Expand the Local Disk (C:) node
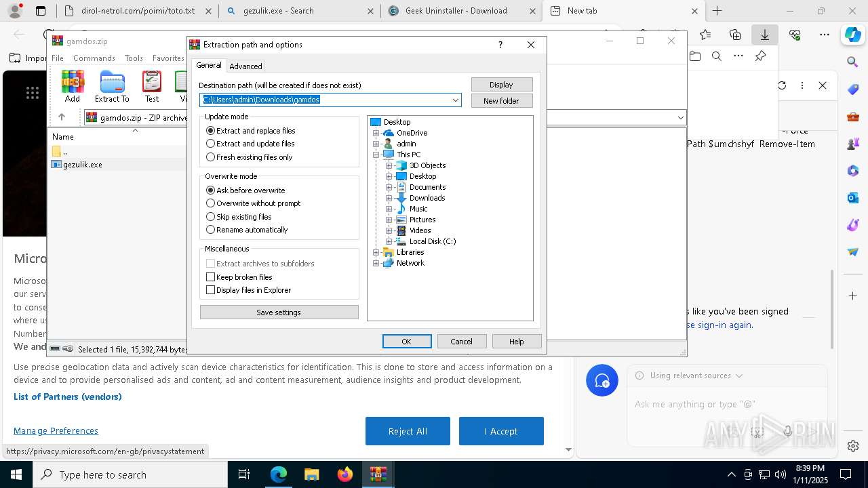The width and height of the screenshot is (868, 488). (389, 241)
